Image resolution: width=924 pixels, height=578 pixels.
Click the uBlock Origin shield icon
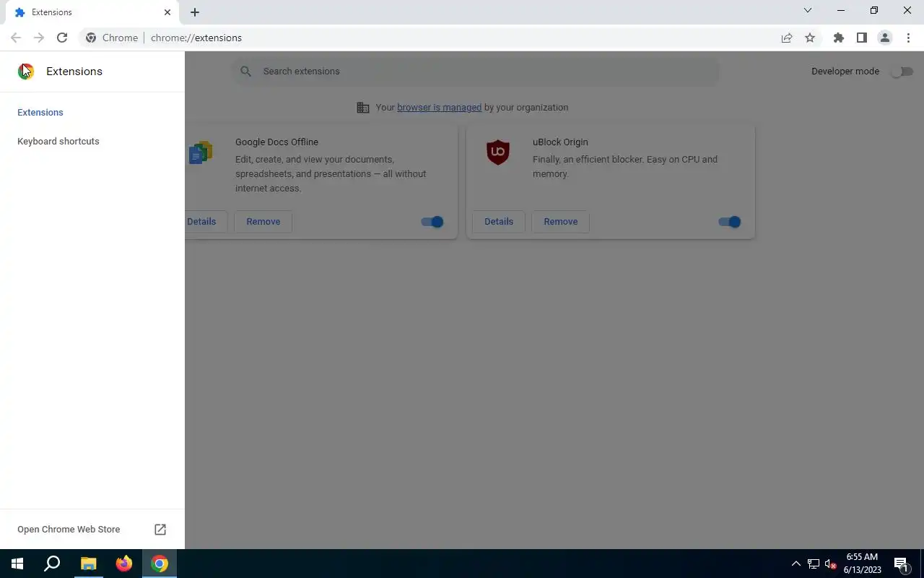coord(498,152)
